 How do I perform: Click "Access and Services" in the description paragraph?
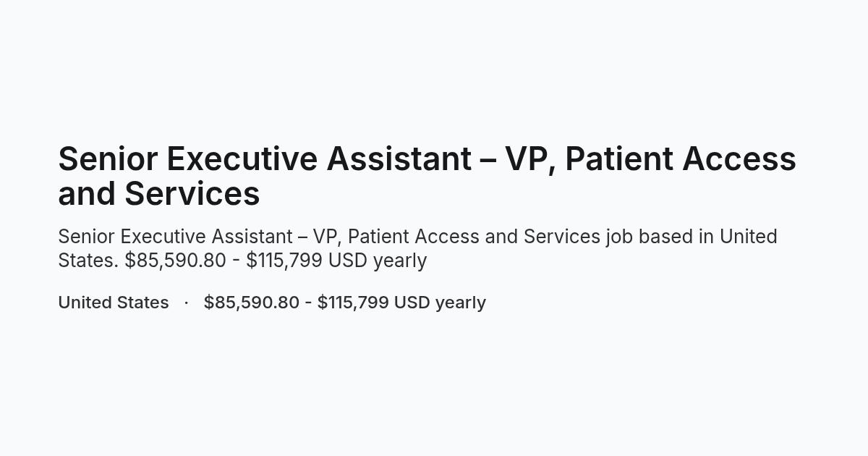pyautogui.click(x=507, y=237)
